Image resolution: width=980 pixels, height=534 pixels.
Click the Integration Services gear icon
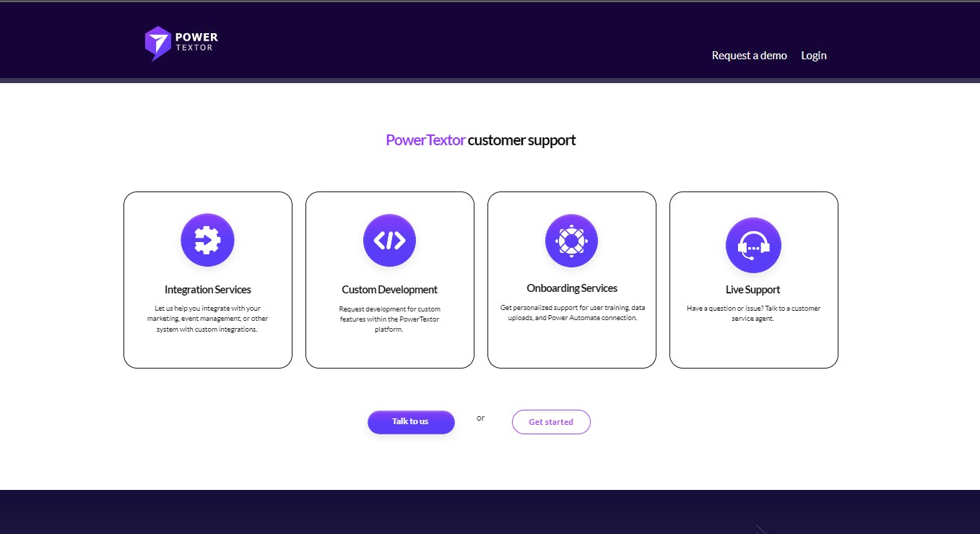(x=207, y=240)
